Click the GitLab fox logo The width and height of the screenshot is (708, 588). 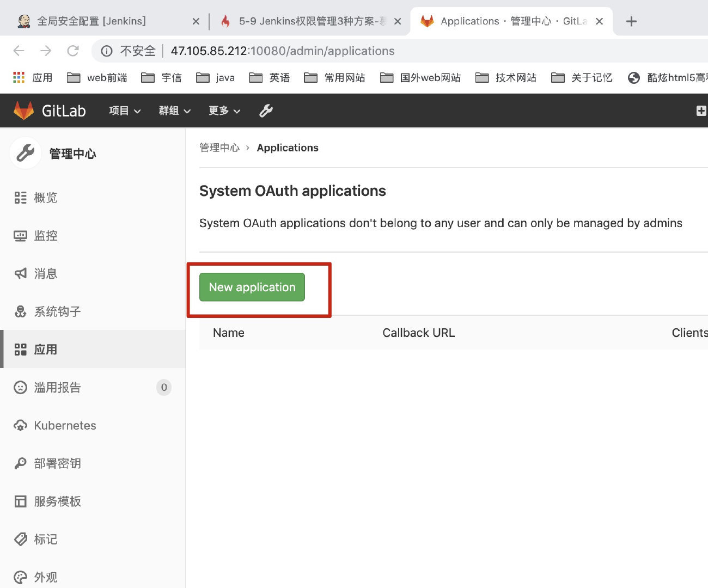point(23,111)
